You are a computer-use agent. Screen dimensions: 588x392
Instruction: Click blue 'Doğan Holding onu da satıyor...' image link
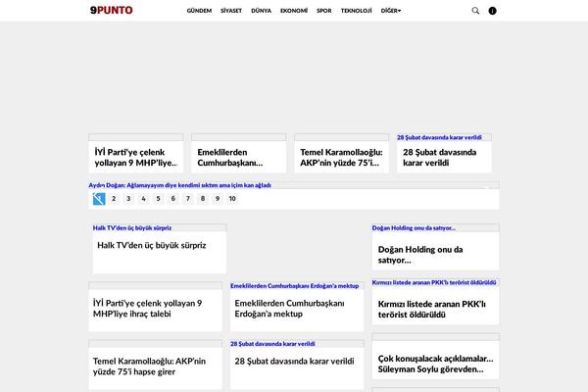[414, 227]
